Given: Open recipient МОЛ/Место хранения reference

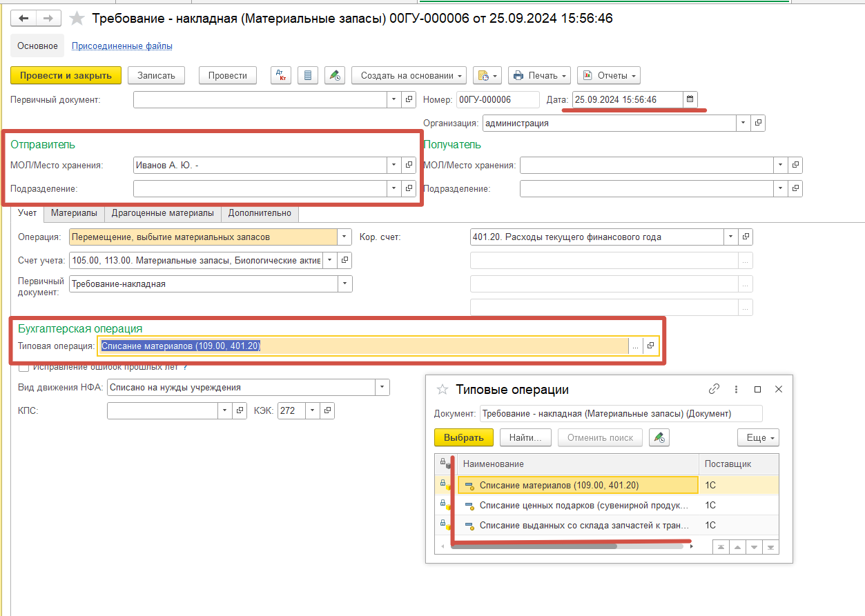Looking at the screenshot, I should pyautogui.click(x=795, y=165).
